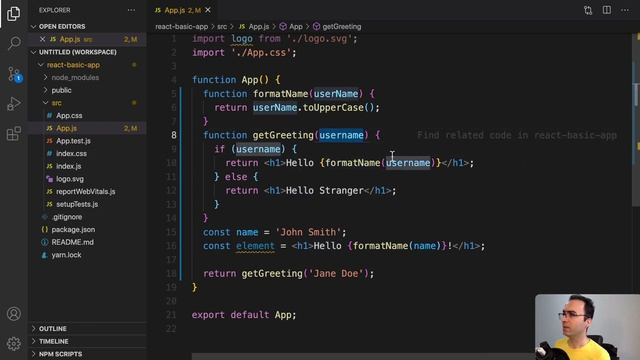The height and width of the screenshot is (360, 640).
Task: Open the Accounts icon in activity bar
Action: point(14,313)
